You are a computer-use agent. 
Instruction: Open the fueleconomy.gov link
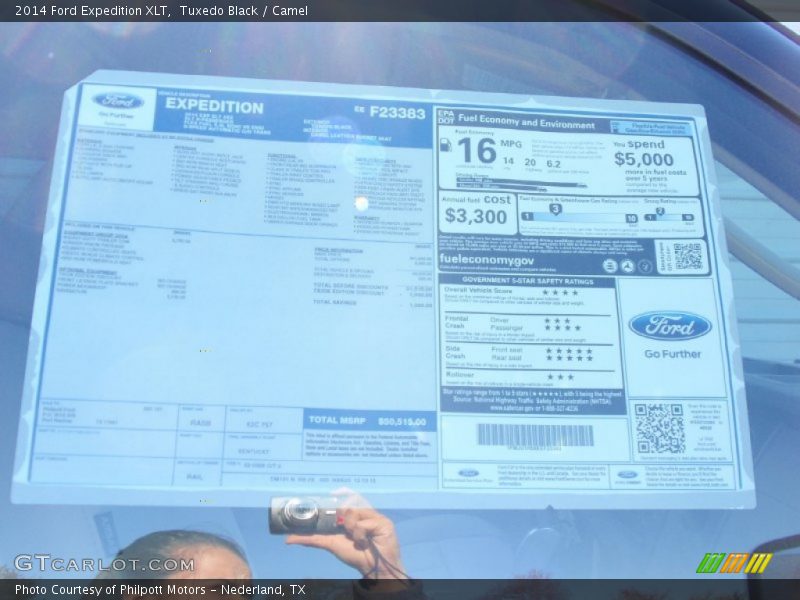pyautogui.click(x=488, y=260)
